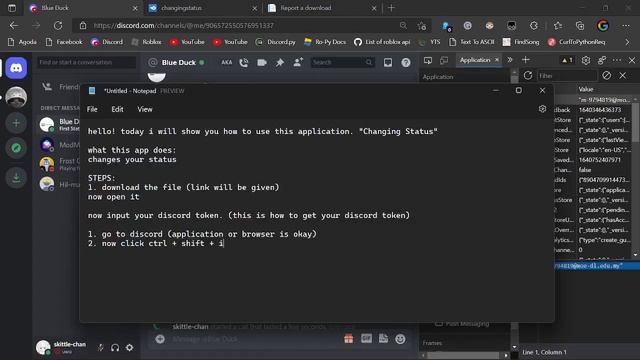Clear all storage entries icon in DevTools
640x360 pixels.
tap(607, 76)
